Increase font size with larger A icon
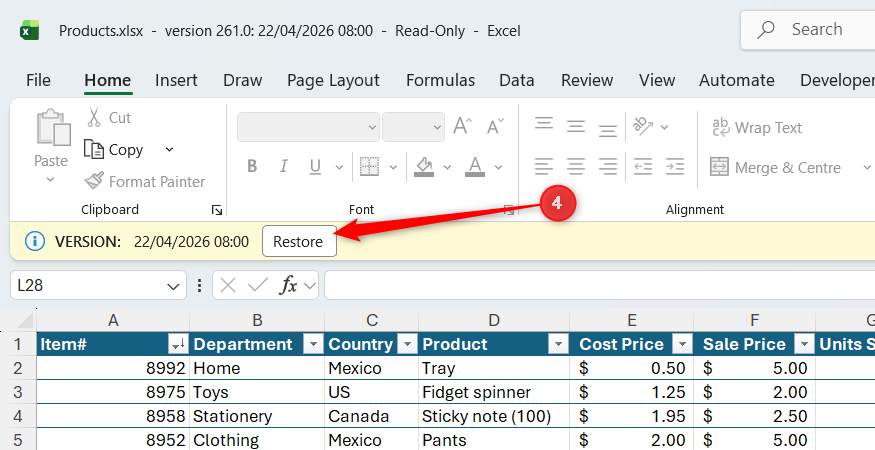 (463, 126)
